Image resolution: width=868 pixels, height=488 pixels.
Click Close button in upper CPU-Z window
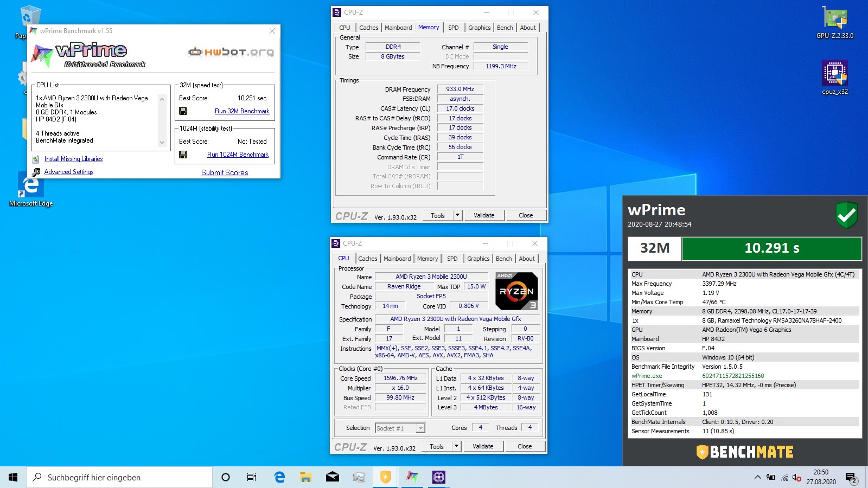tap(526, 215)
